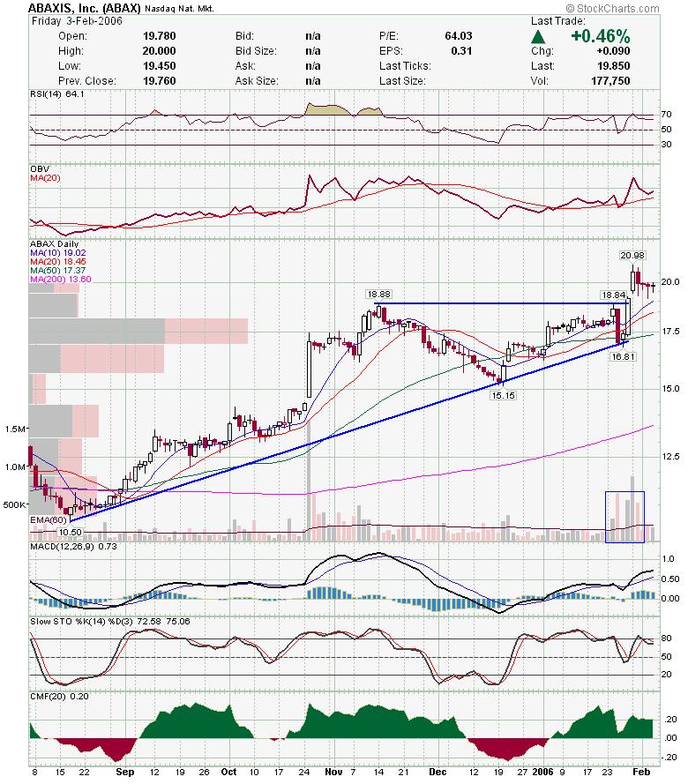The width and height of the screenshot is (688, 784).
Task: Click the P/E value 64.03
Action: pos(459,36)
